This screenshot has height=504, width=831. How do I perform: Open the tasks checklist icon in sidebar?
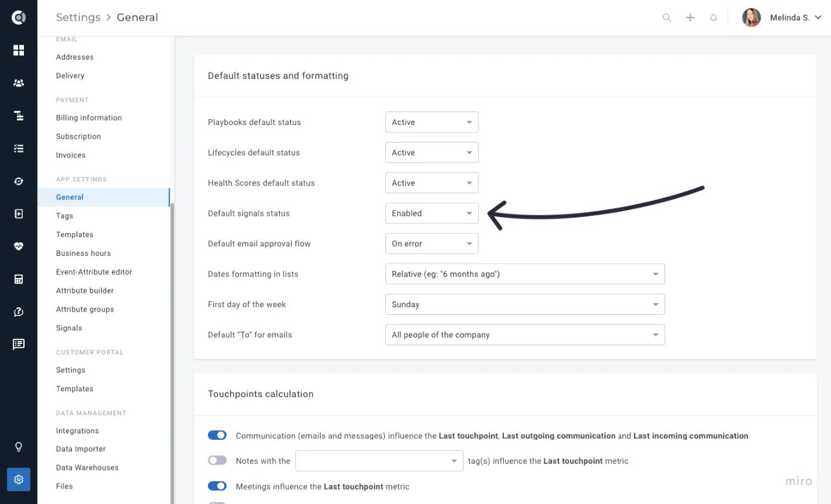coord(19,148)
